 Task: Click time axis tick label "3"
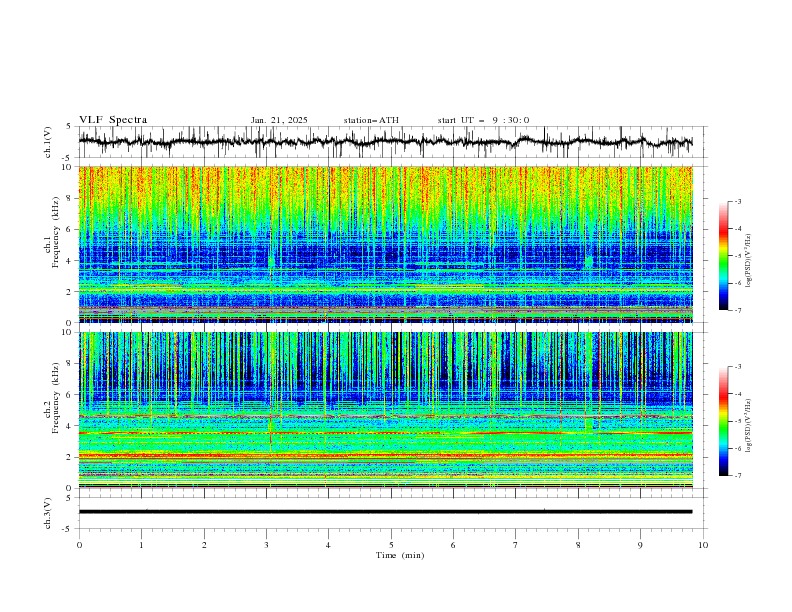266,545
